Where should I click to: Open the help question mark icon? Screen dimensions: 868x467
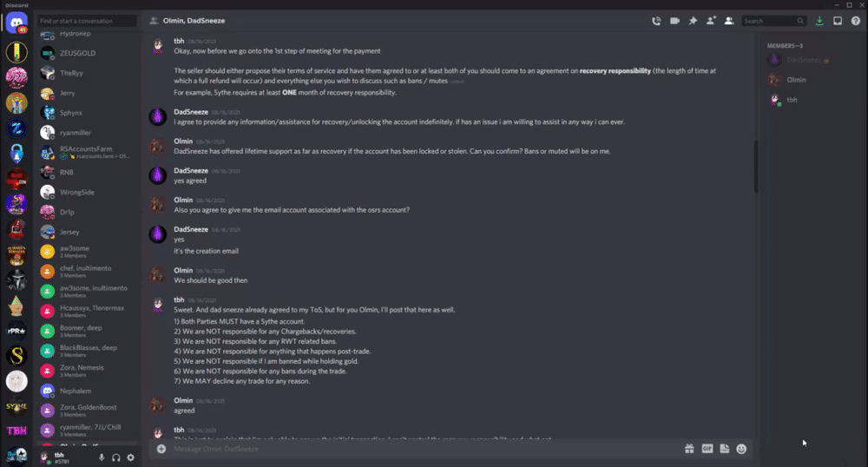(855, 20)
